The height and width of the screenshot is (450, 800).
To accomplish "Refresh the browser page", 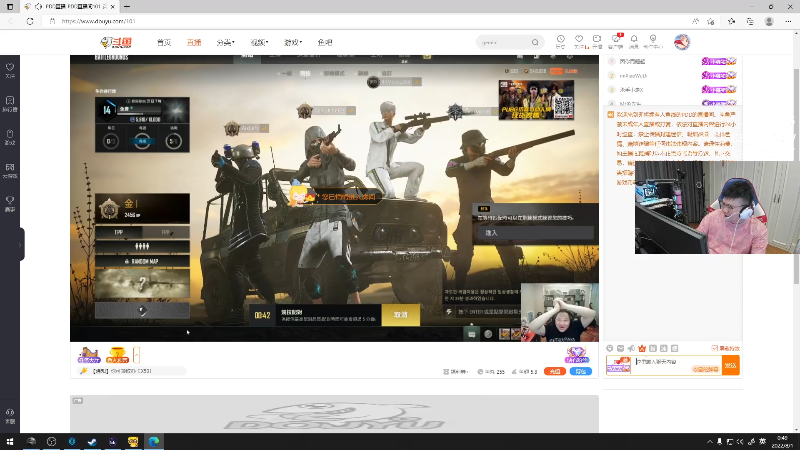I will 30,21.
